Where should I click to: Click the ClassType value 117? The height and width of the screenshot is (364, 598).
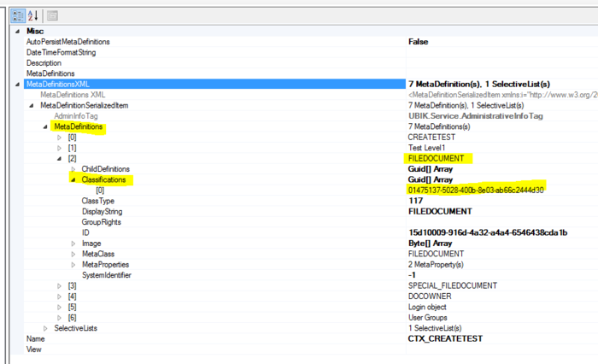click(x=416, y=201)
